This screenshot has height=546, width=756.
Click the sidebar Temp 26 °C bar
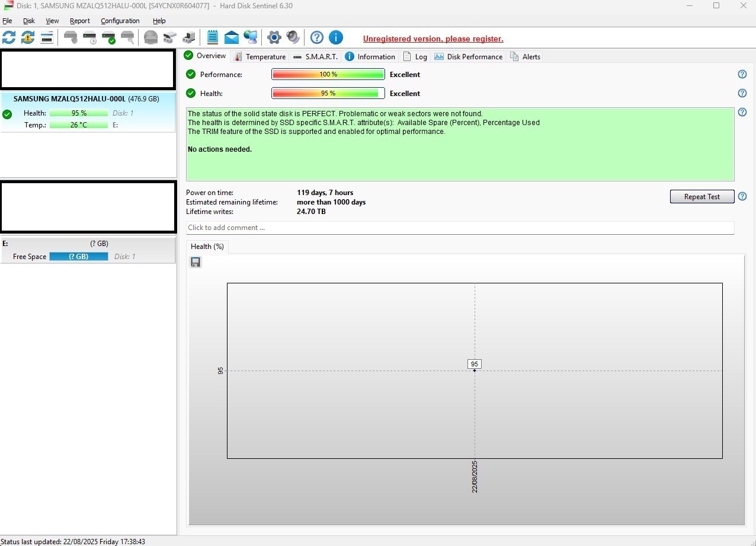(x=79, y=125)
